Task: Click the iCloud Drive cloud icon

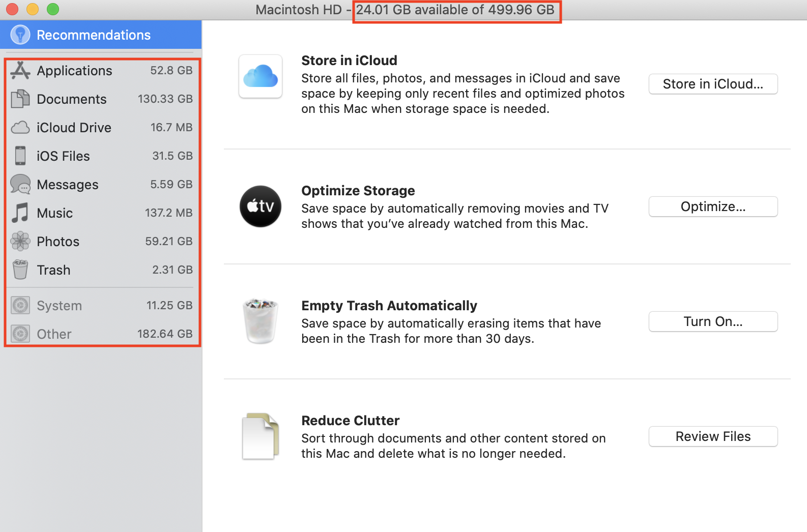Action: (20, 127)
